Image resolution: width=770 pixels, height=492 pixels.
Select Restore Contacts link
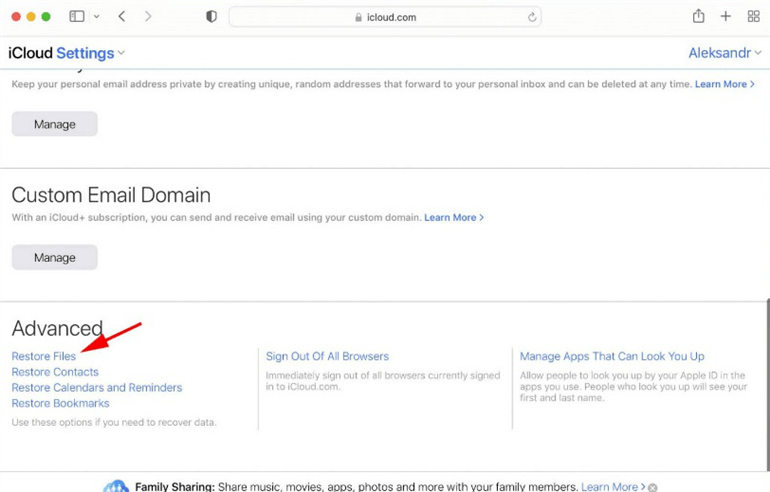click(x=55, y=372)
